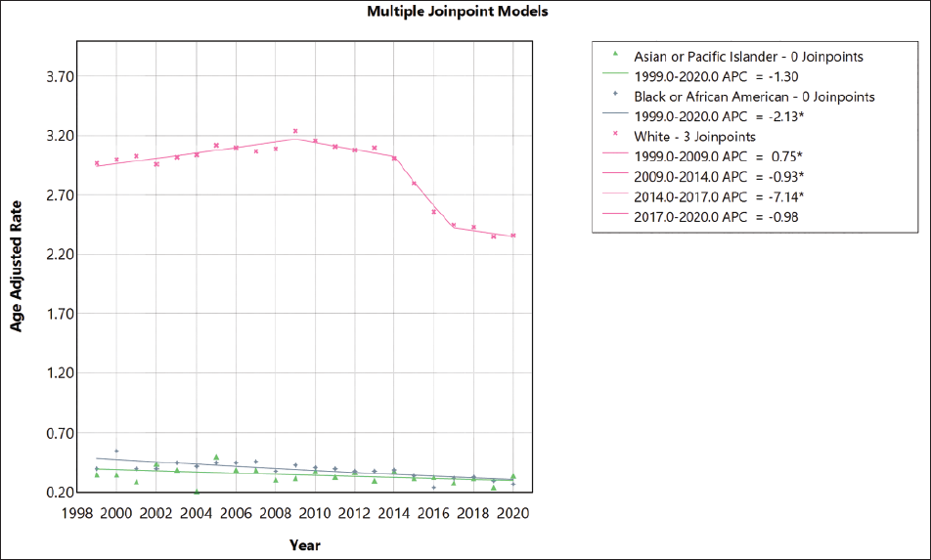Click the pink cross White legend marker
This screenshot has width=931, height=560.
pyautogui.click(x=615, y=134)
